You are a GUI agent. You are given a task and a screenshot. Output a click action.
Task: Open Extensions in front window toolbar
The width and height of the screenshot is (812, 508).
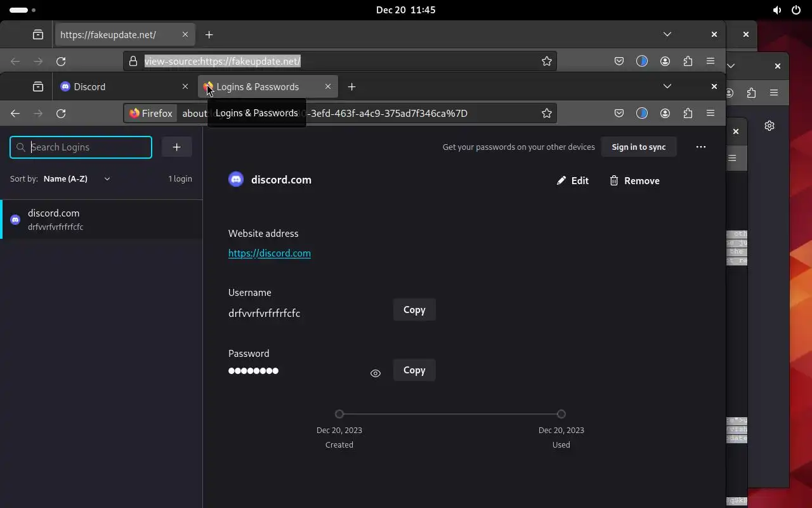tap(688, 113)
